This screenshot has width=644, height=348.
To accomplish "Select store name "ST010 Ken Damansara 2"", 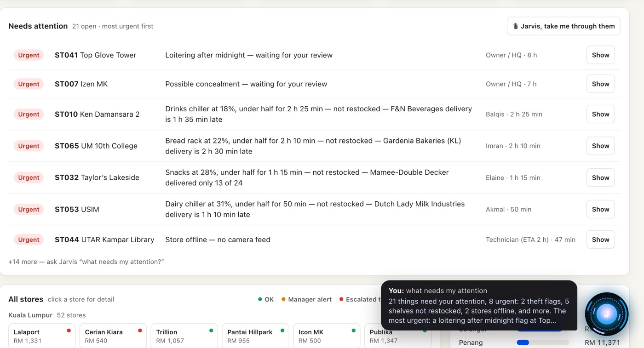I will click(97, 114).
